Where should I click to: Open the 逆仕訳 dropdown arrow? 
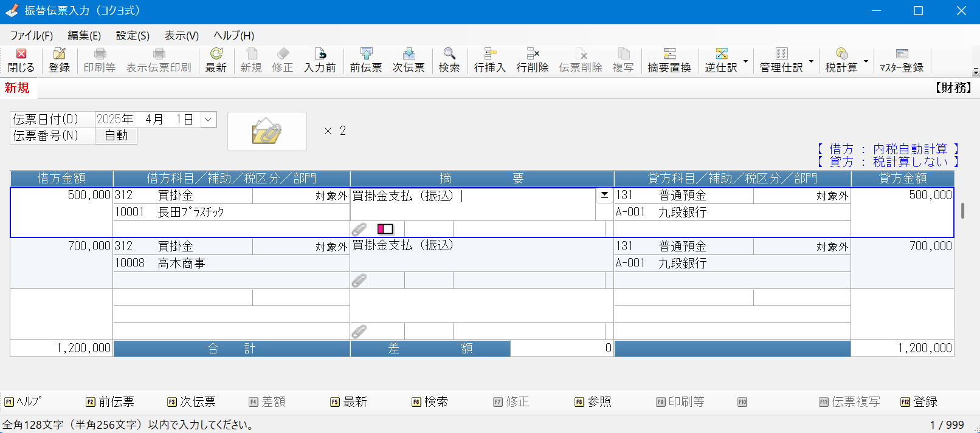[x=746, y=61]
